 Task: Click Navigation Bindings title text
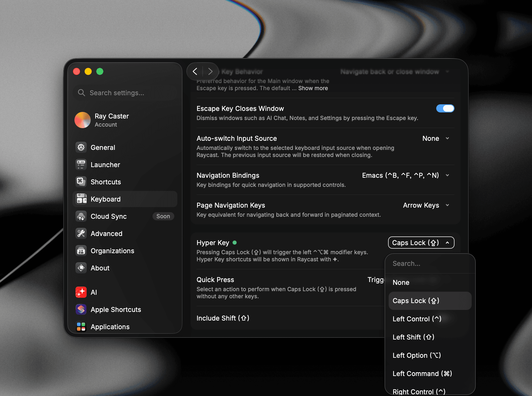(x=228, y=175)
